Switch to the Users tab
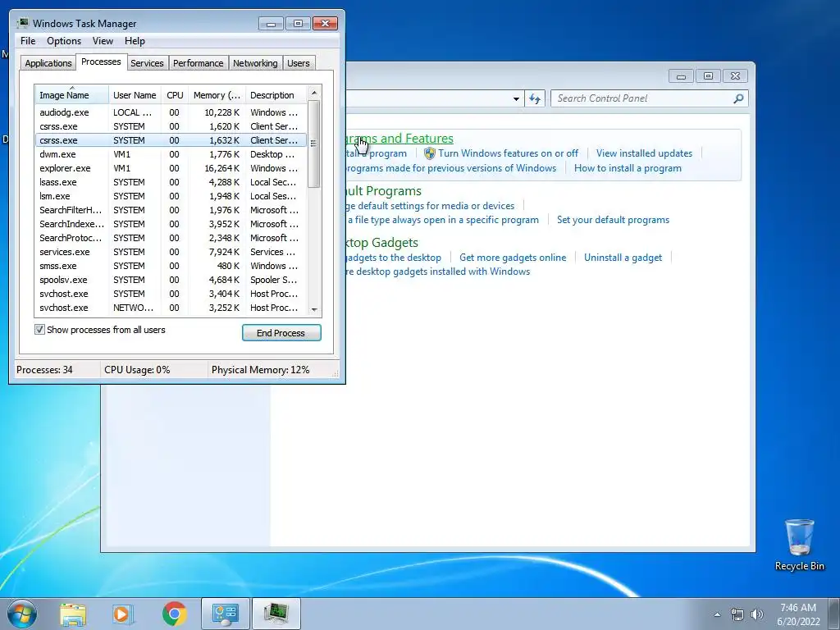The width and height of the screenshot is (840, 630). tap(299, 63)
